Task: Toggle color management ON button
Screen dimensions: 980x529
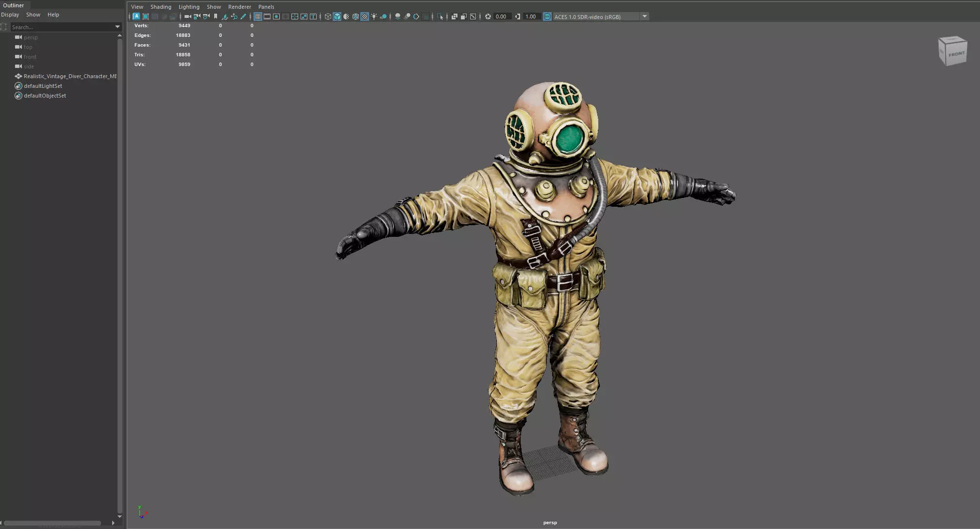Action: [x=547, y=17]
